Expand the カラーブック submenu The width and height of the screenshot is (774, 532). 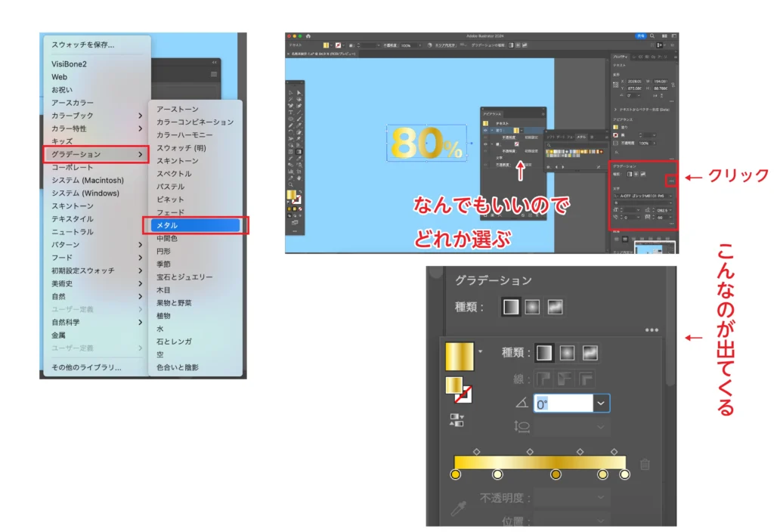click(141, 116)
